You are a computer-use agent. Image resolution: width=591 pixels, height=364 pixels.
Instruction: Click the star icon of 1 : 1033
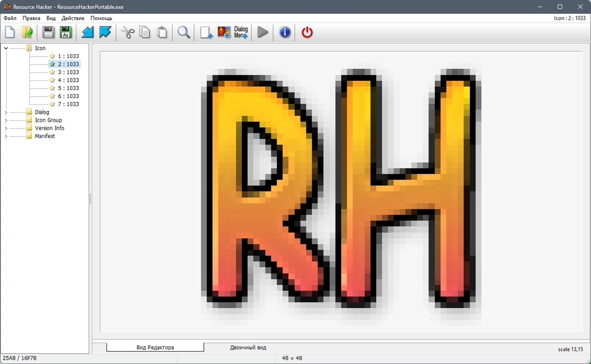pyautogui.click(x=52, y=56)
